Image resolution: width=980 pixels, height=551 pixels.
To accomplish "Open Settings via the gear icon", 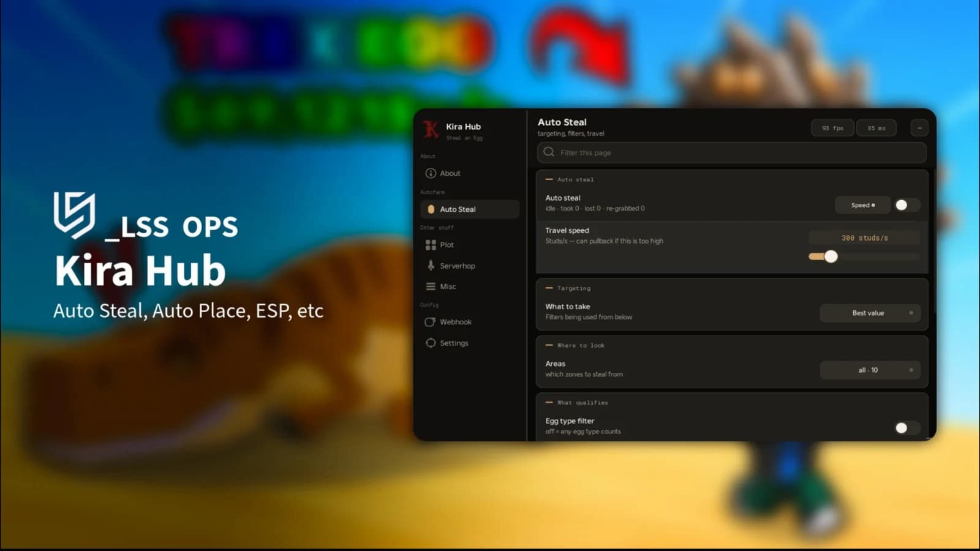I will (431, 343).
